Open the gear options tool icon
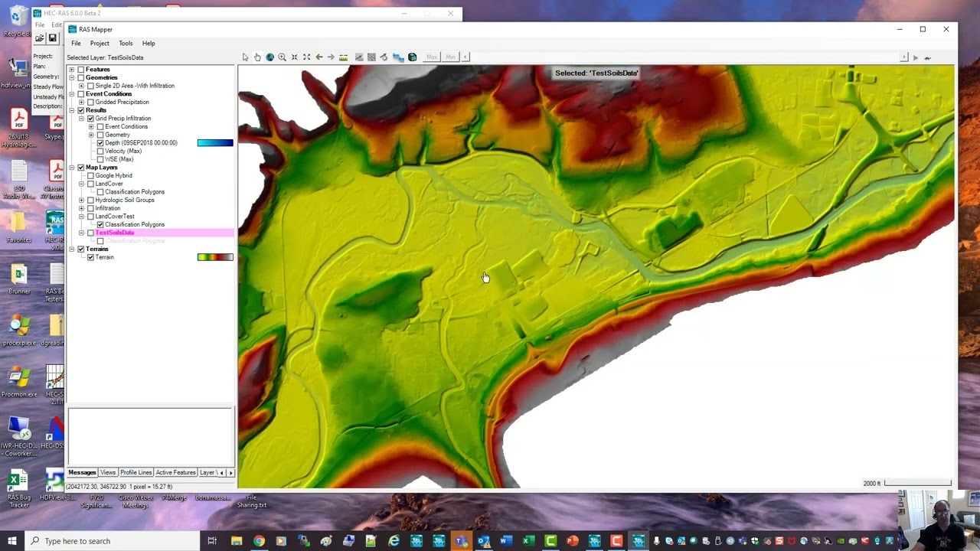This screenshot has height=551, width=980. coord(384,57)
